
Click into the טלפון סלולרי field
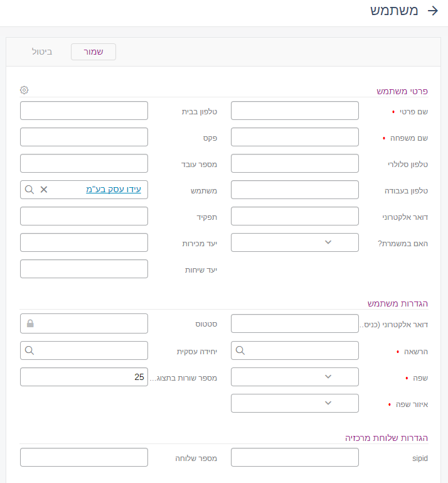(295, 163)
